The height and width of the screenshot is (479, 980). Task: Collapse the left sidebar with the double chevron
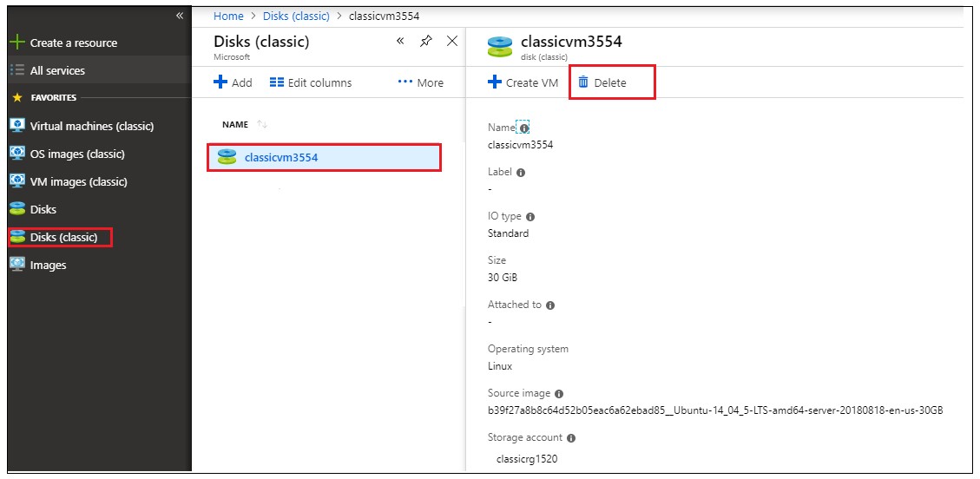point(180,16)
